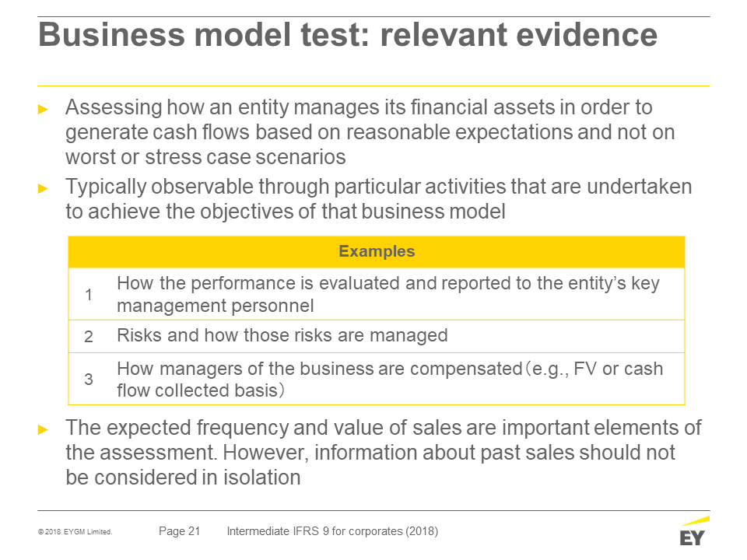Click the 'Page 21' footer label

click(179, 531)
